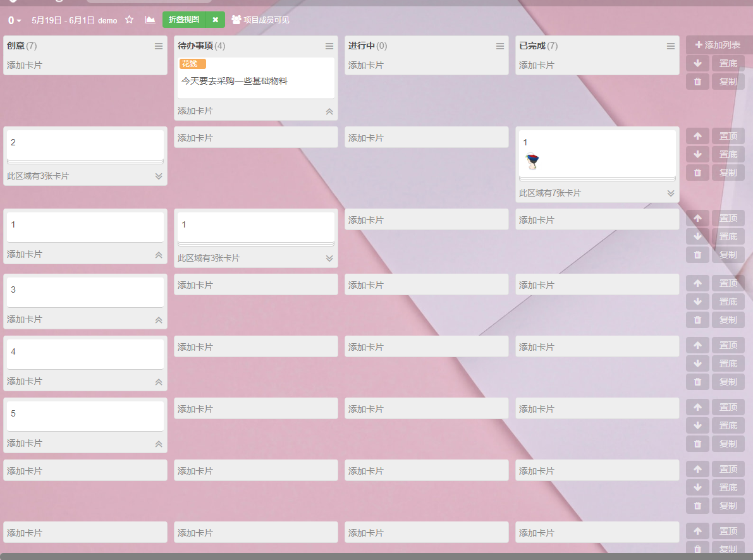
Task: Collapse the 创意 cell containing card 5
Action: coord(159,444)
